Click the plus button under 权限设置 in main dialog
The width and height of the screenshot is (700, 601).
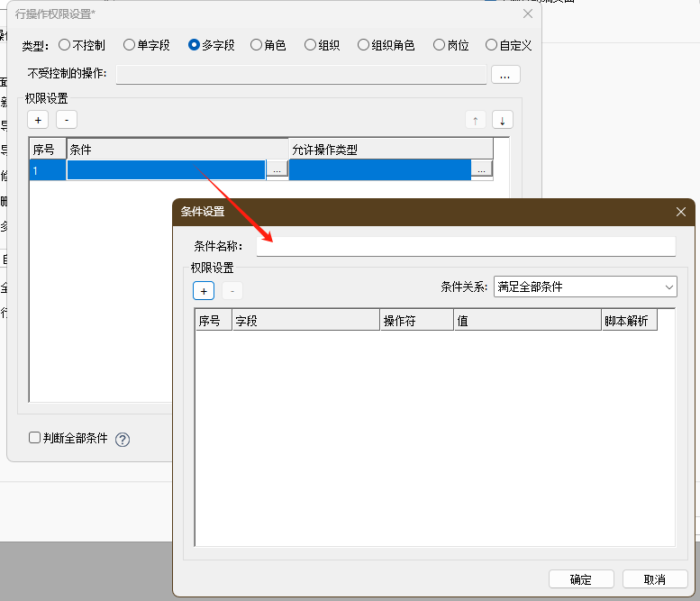point(38,119)
